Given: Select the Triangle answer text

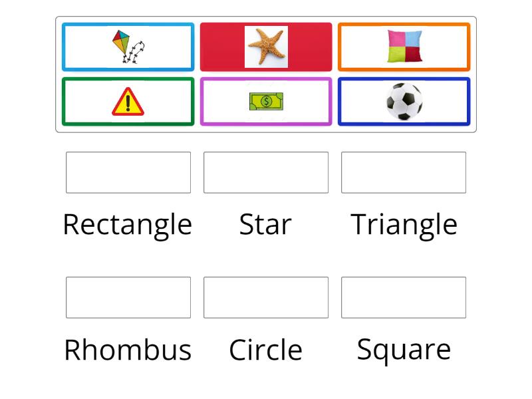Looking at the screenshot, I should pos(404,224).
